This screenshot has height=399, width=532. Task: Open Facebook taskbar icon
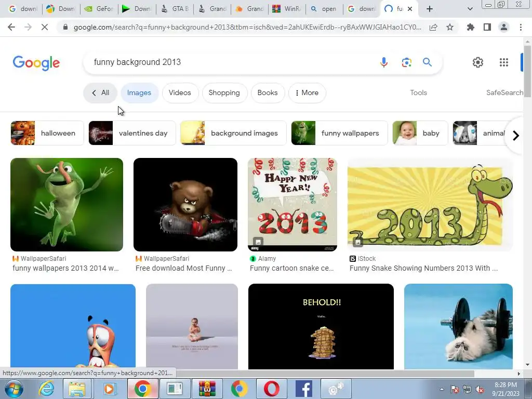point(303,389)
